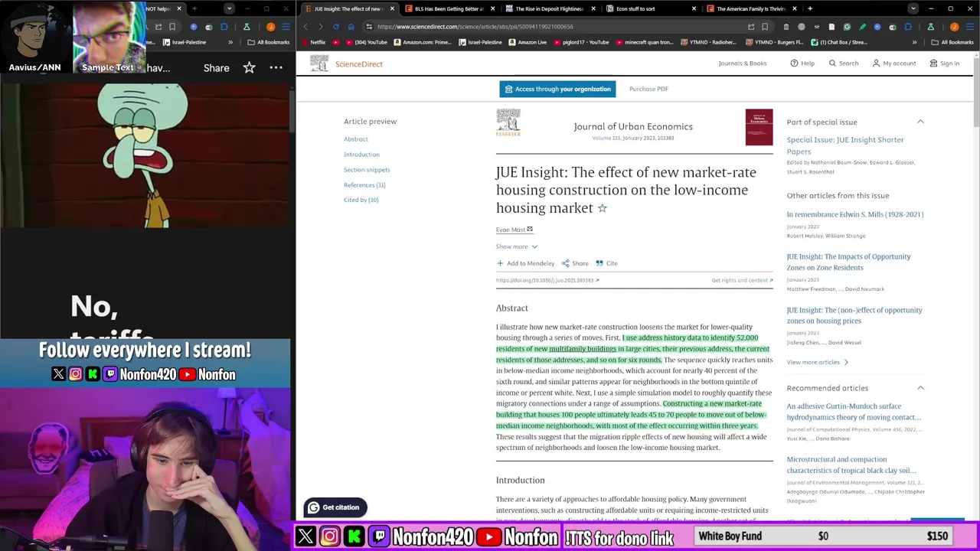Open My account menu

click(894, 64)
